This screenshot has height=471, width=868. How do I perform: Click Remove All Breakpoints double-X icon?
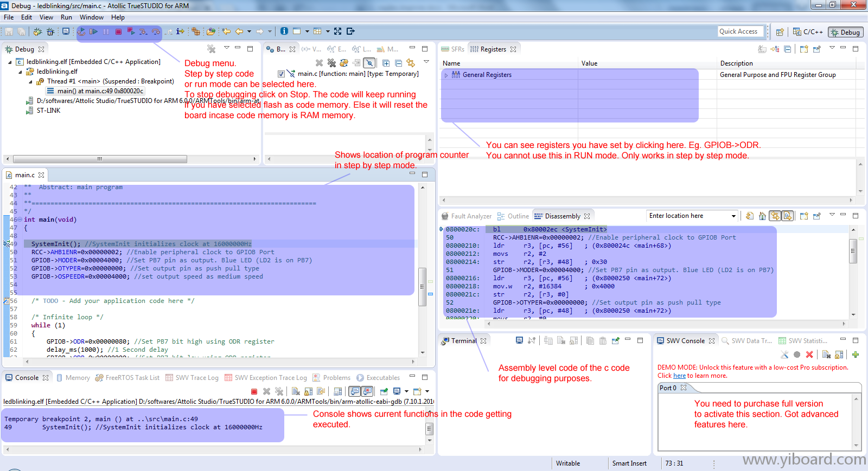(x=331, y=63)
